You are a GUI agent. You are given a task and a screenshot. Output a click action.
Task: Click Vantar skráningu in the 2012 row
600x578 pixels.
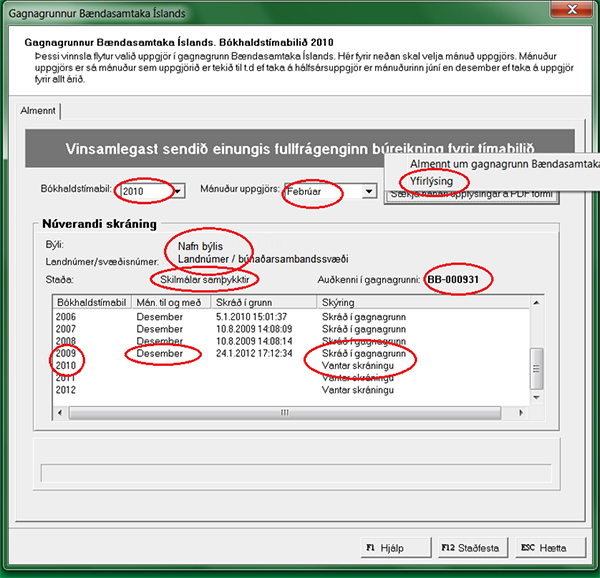pyautogui.click(x=358, y=390)
